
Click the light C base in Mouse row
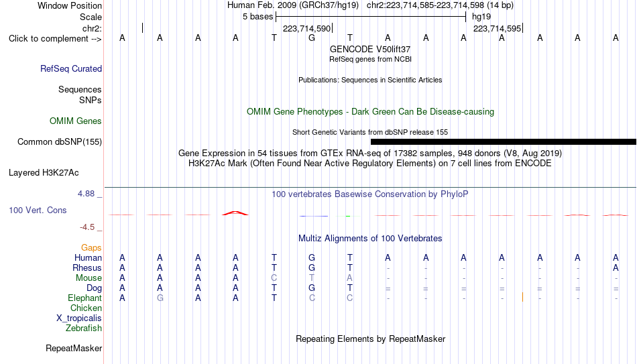click(274, 278)
